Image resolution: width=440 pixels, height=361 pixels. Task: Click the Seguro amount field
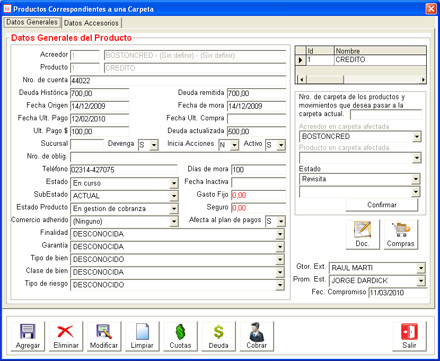(x=259, y=208)
